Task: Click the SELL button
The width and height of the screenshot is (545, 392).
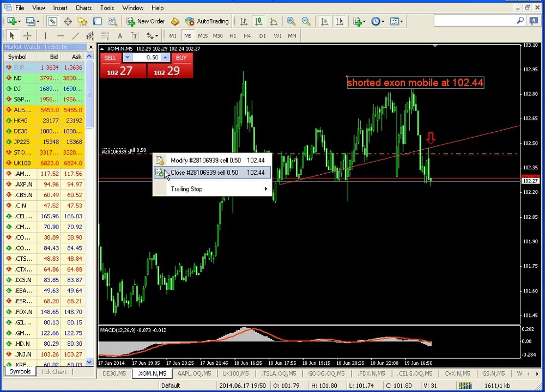Action: pos(110,58)
